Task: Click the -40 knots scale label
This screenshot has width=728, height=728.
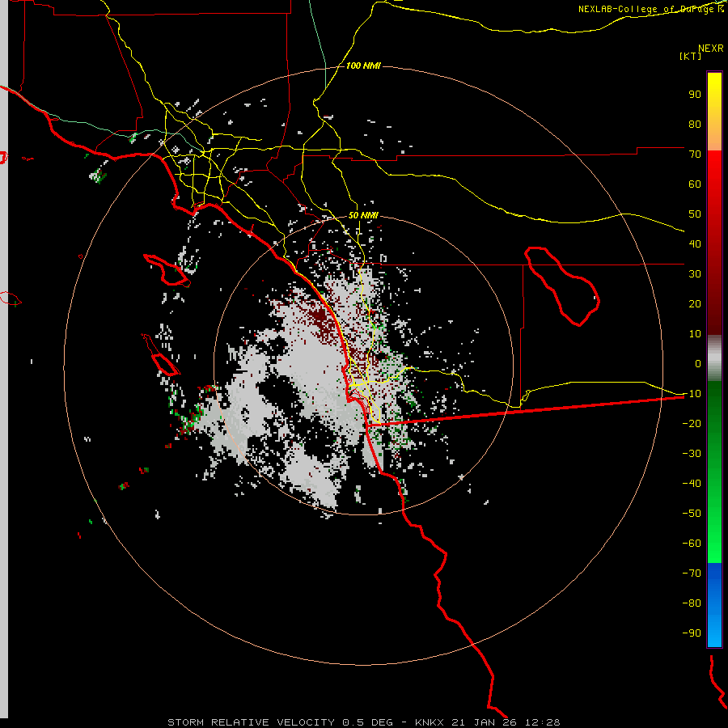Action: tap(692, 484)
